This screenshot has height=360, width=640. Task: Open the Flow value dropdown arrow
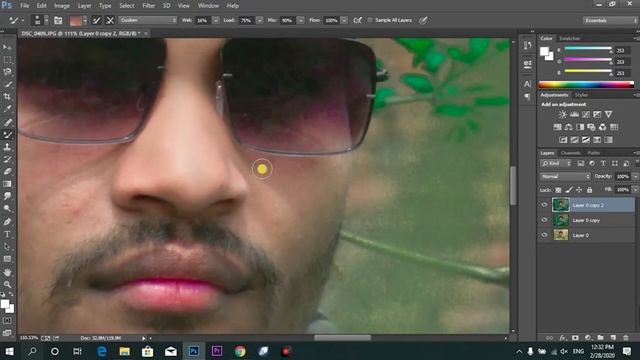(x=344, y=20)
